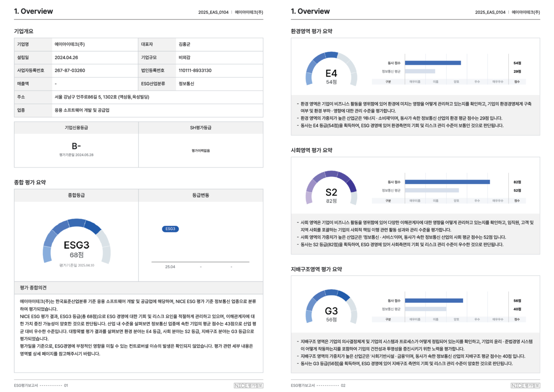Click the NICE평가정보 logo on page 02

pyautogui.click(x=525, y=386)
